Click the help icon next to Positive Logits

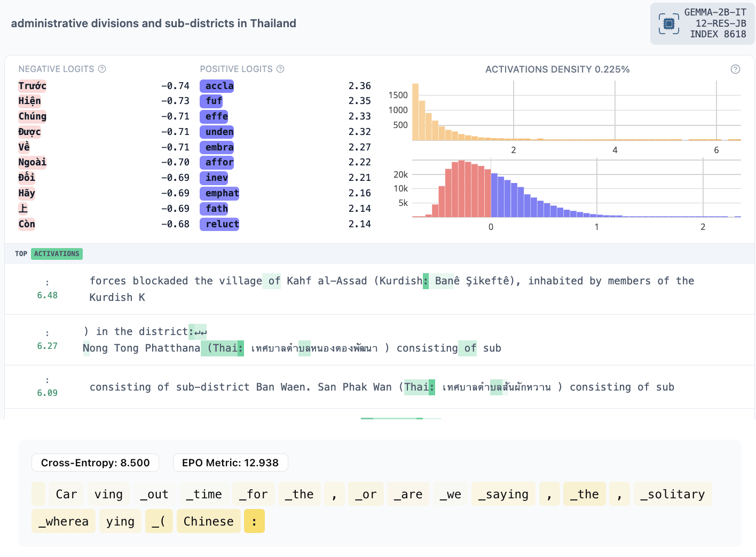point(280,69)
